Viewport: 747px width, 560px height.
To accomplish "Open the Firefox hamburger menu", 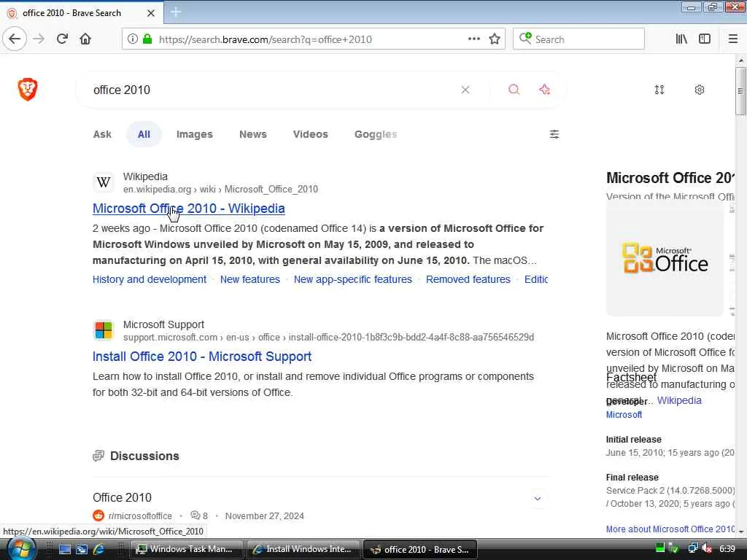I will [x=733, y=39].
